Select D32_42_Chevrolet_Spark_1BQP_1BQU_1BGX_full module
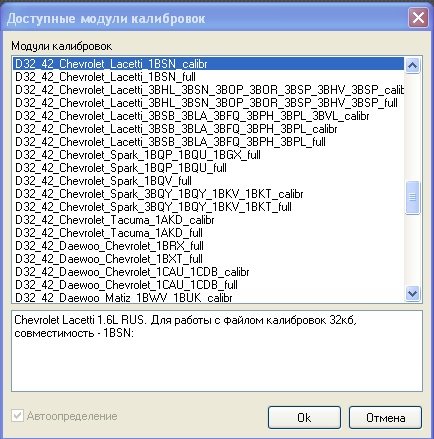The width and height of the screenshot is (434, 439). [x=208, y=155]
